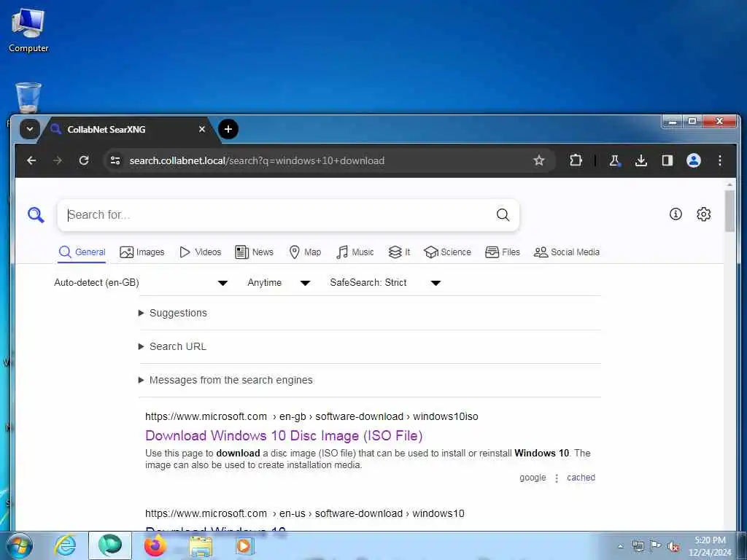Open the cached version link

tap(581, 477)
